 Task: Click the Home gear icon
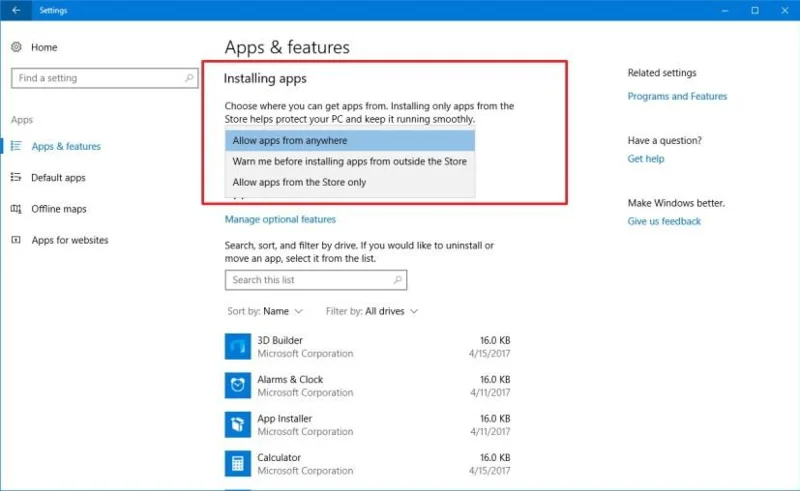pyautogui.click(x=16, y=47)
